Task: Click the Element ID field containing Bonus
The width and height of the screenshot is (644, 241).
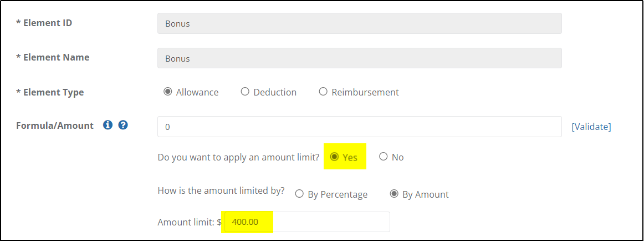Action: click(359, 23)
